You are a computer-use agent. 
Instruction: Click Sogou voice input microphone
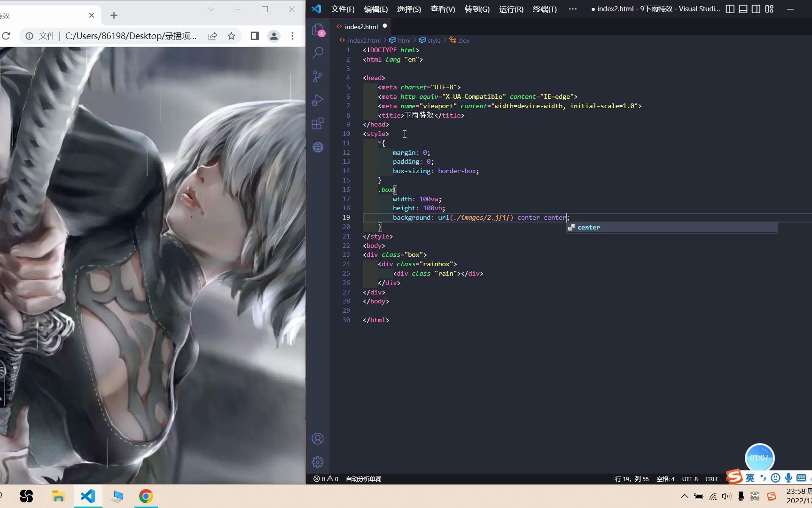[789, 478]
